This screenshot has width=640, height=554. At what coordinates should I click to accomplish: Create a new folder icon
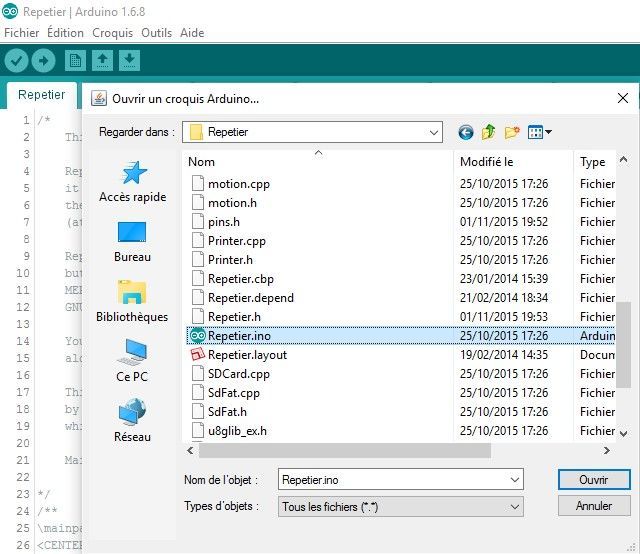[x=512, y=132]
